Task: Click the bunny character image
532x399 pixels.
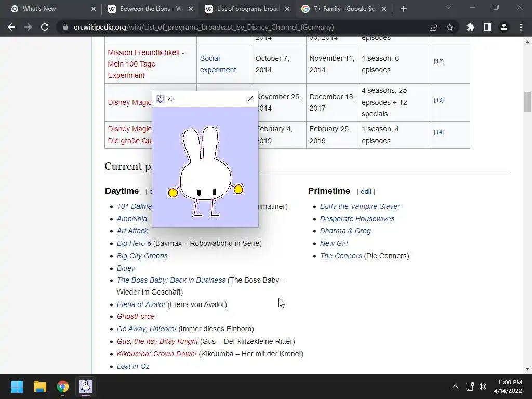Action: click(x=205, y=171)
